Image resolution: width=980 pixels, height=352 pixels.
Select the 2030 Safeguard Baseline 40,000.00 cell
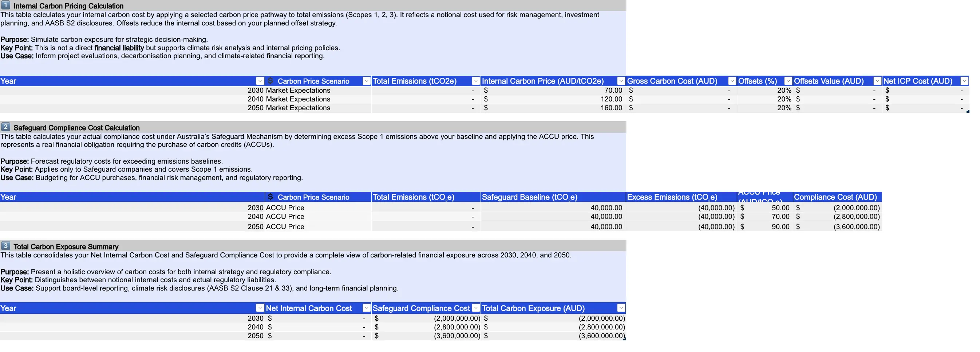(553, 208)
